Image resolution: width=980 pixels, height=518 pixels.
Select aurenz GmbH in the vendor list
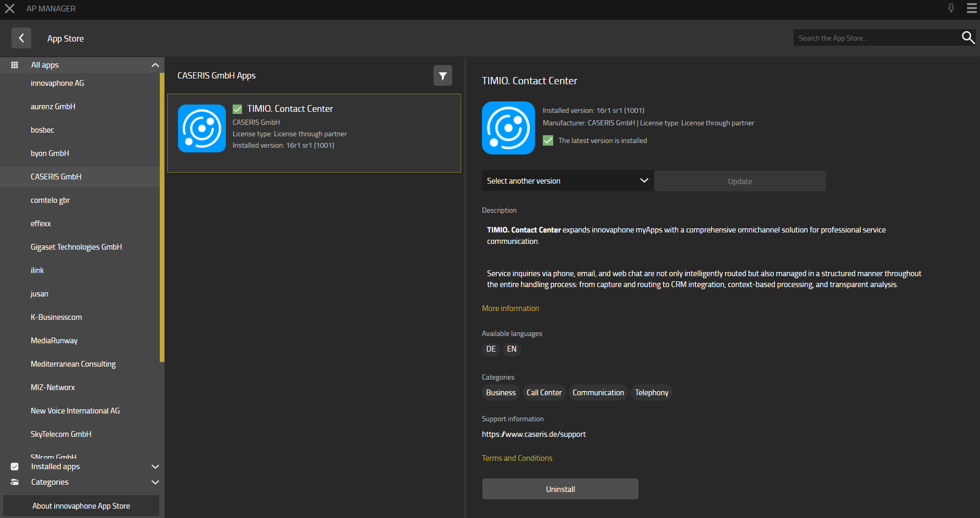tap(80, 107)
